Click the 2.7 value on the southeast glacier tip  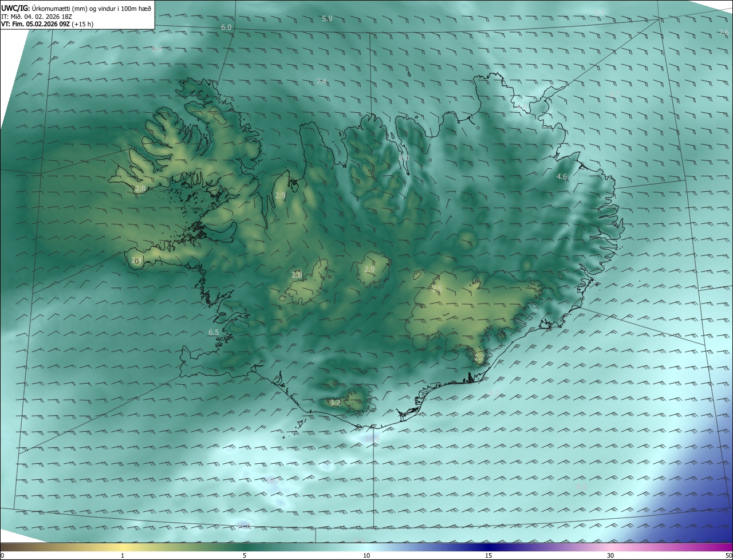click(479, 358)
